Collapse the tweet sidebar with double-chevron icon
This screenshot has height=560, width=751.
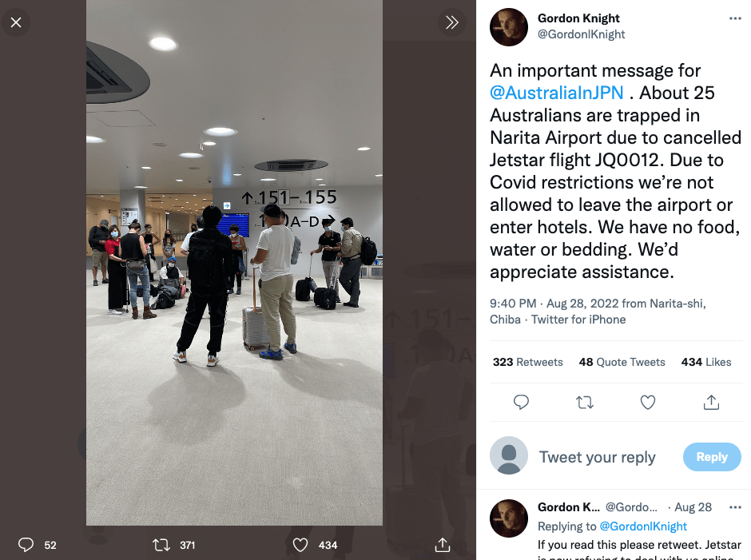(451, 22)
